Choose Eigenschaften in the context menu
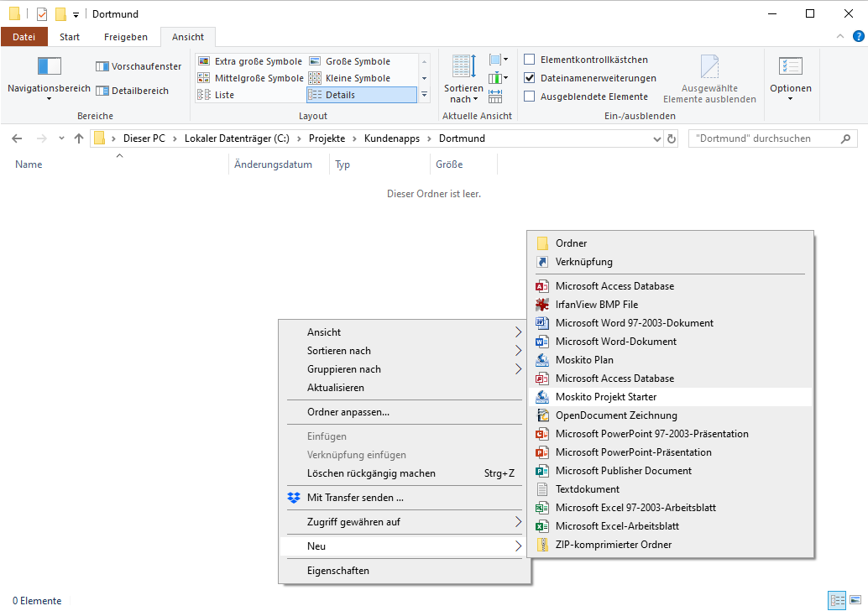The image size is (868, 611). click(337, 571)
